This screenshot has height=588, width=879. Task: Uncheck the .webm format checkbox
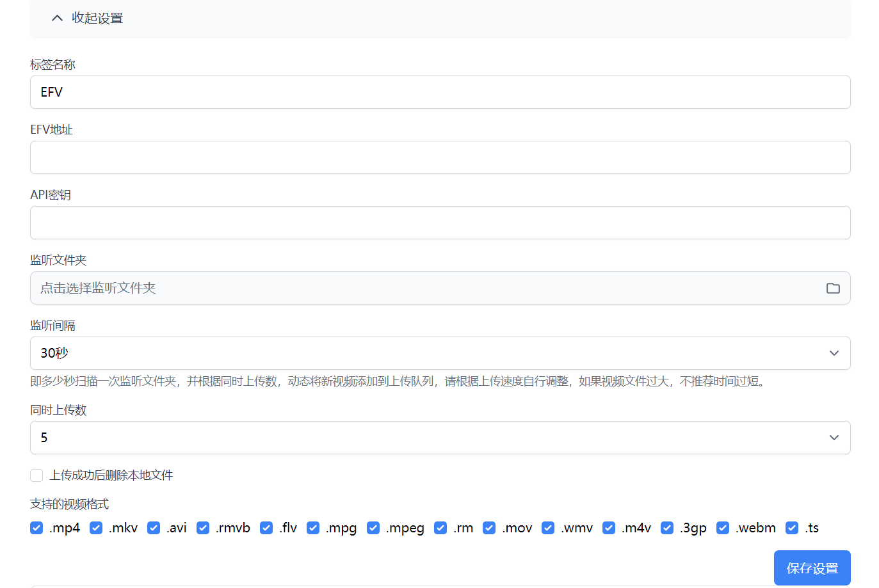723,528
